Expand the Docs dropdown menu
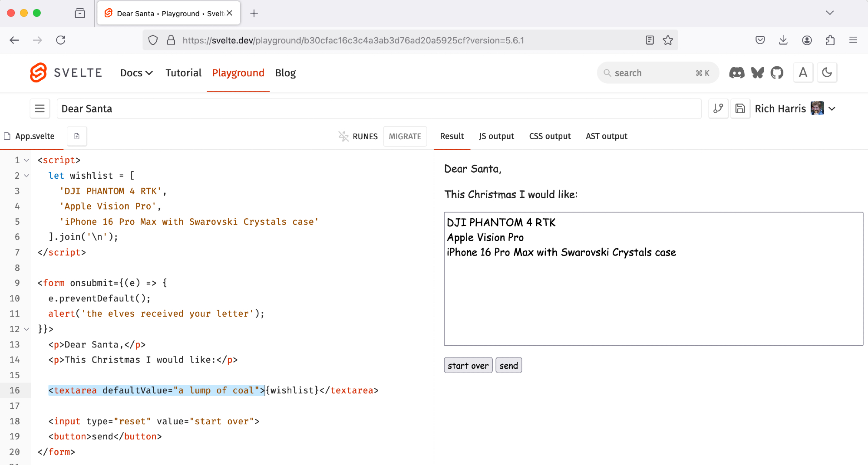The width and height of the screenshot is (868, 465). (136, 73)
